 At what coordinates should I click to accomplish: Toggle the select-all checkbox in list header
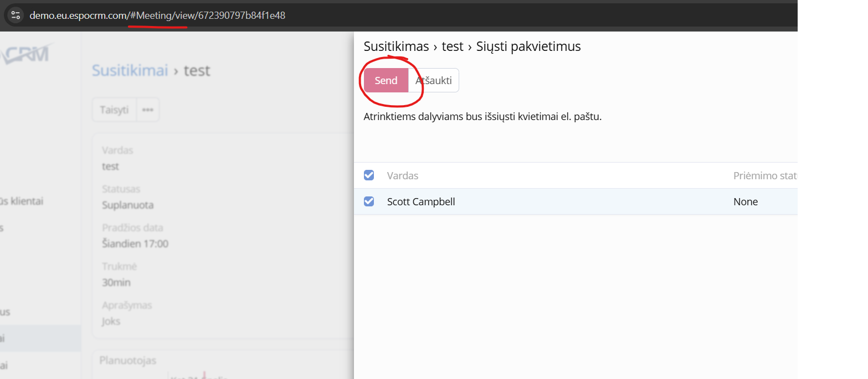pyautogui.click(x=369, y=175)
